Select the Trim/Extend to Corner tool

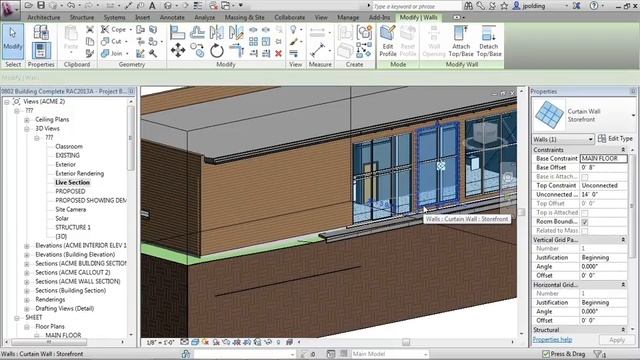point(236,51)
